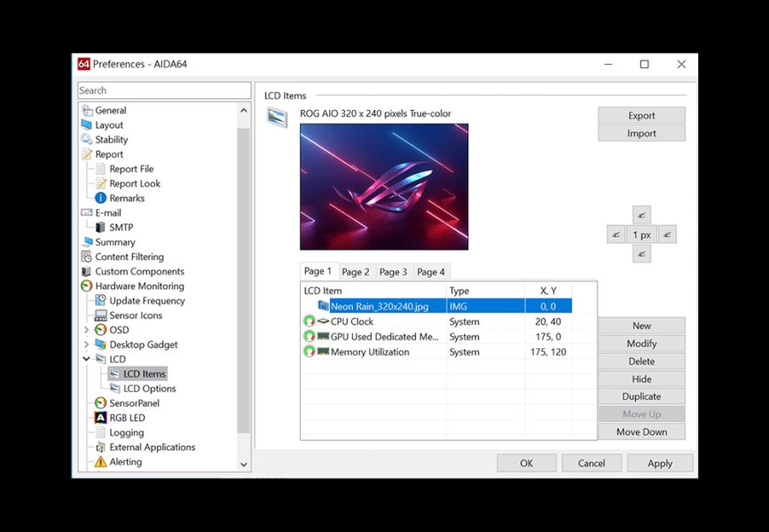This screenshot has height=532, width=769.
Task: Expand the OSD tree node
Action: click(x=87, y=330)
